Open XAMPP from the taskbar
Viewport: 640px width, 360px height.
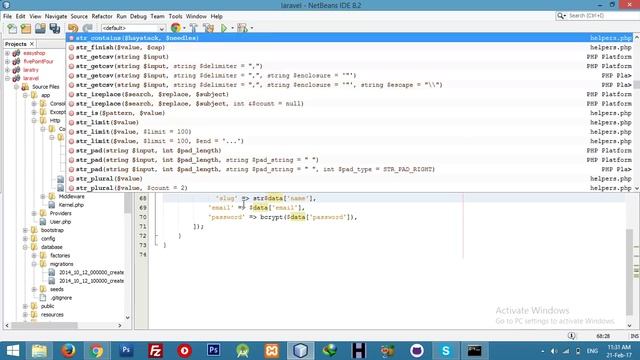(x=271, y=351)
